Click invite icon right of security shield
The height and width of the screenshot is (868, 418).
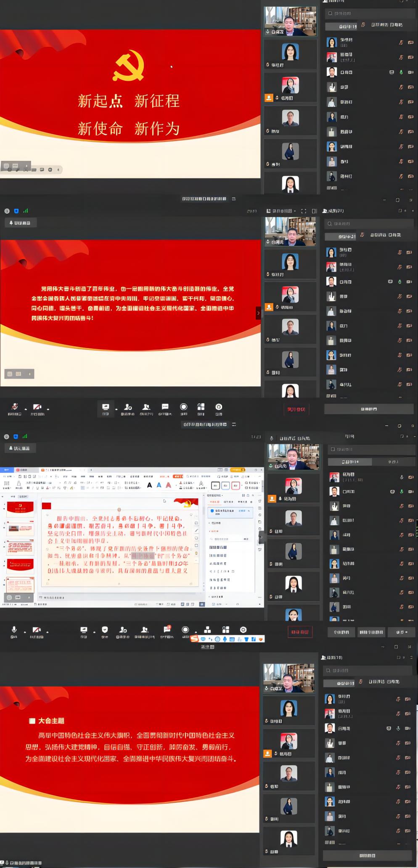coord(123,630)
